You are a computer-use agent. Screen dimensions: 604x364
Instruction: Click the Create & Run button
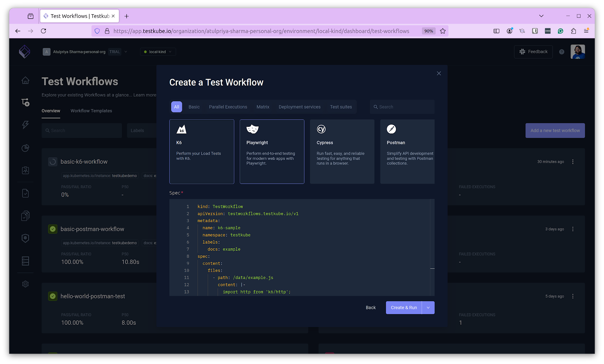click(404, 307)
